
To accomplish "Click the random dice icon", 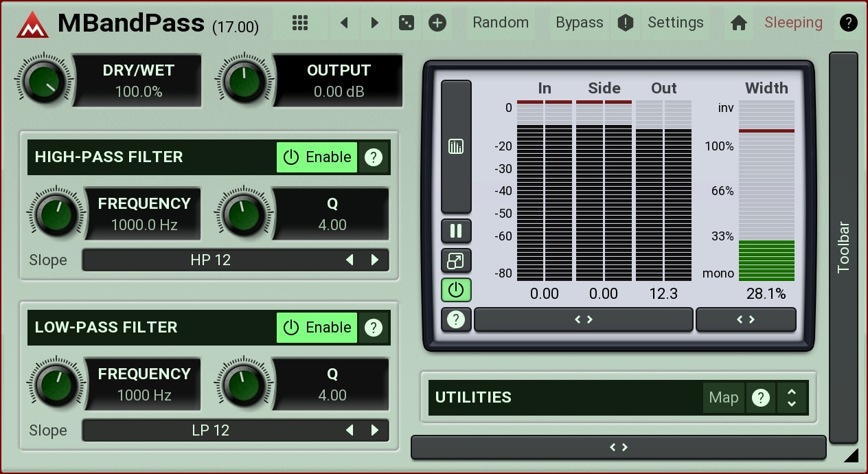I will [x=406, y=23].
